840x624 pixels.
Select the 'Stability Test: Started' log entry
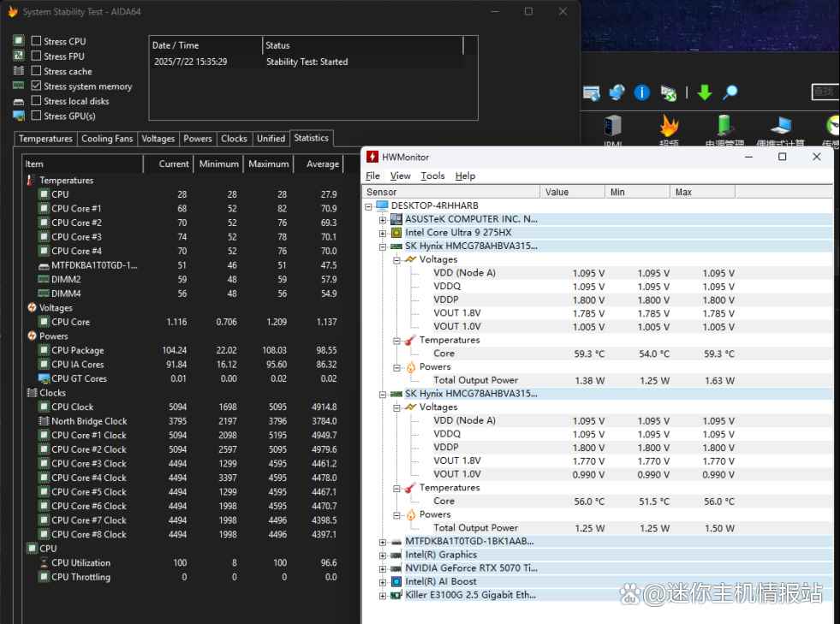pyautogui.click(x=307, y=62)
